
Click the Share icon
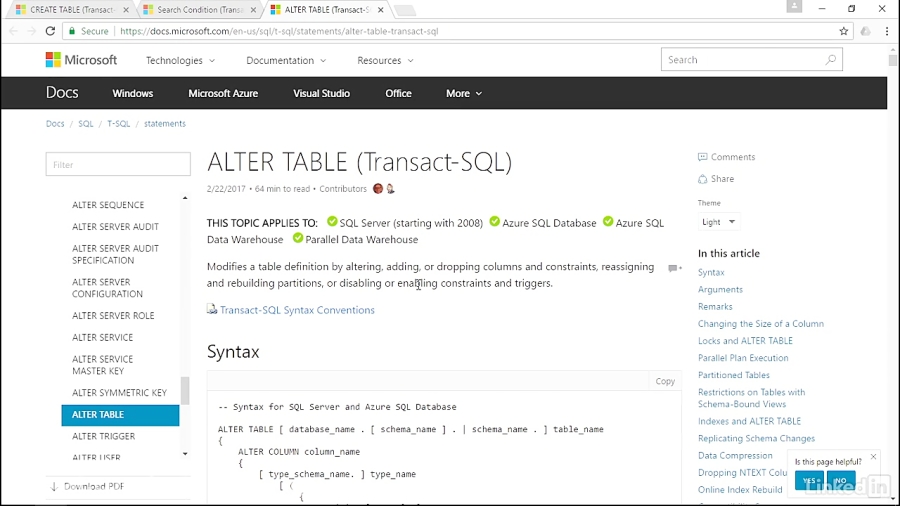(703, 179)
